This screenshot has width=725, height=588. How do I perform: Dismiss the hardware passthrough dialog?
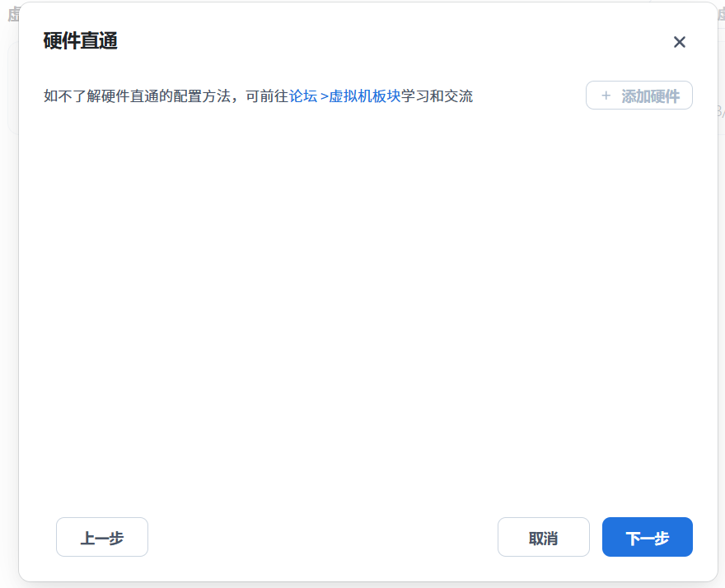(x=679, y=42)
